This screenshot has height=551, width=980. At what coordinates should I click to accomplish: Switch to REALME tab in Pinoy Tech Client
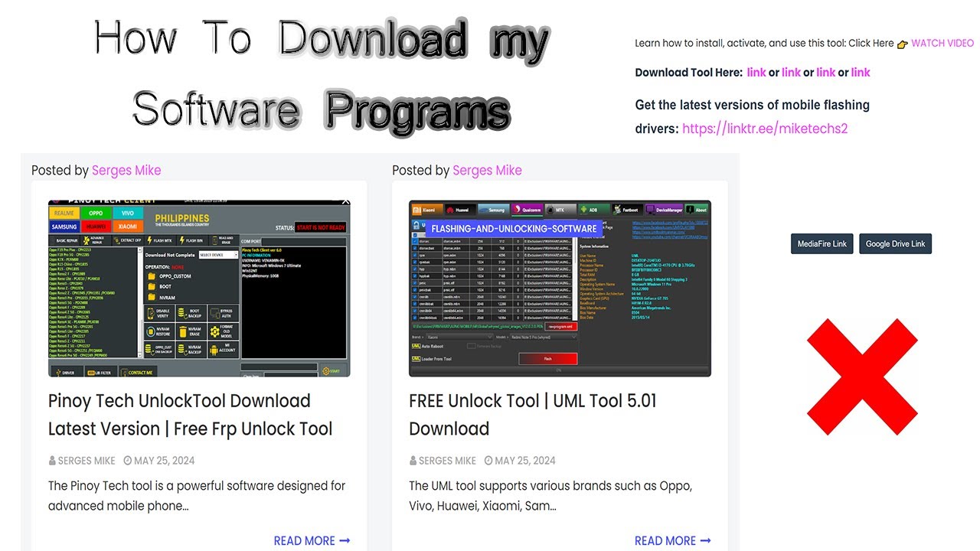63,214
